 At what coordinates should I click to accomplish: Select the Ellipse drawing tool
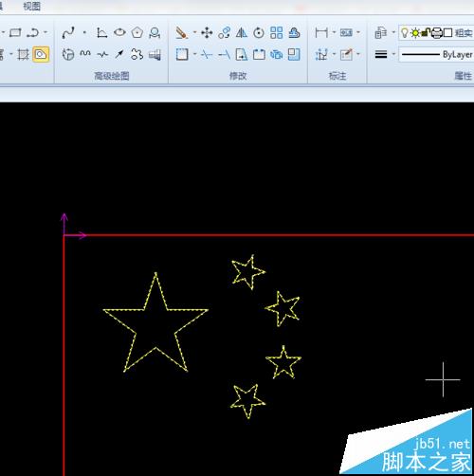tap(119, 32)
